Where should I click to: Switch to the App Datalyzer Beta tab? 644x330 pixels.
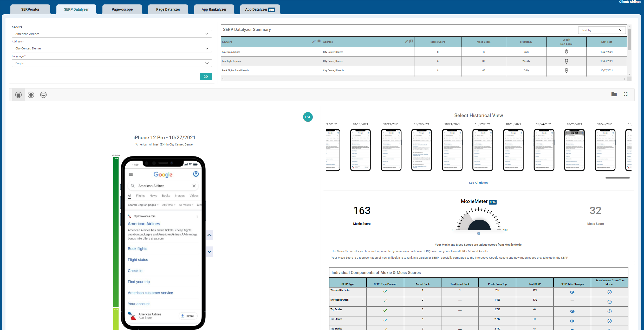tap(260, 9)
